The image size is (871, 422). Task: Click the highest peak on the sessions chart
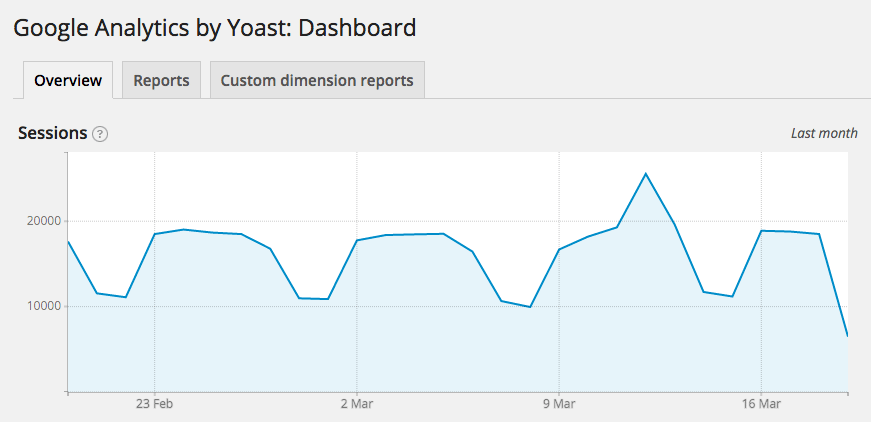646,174
